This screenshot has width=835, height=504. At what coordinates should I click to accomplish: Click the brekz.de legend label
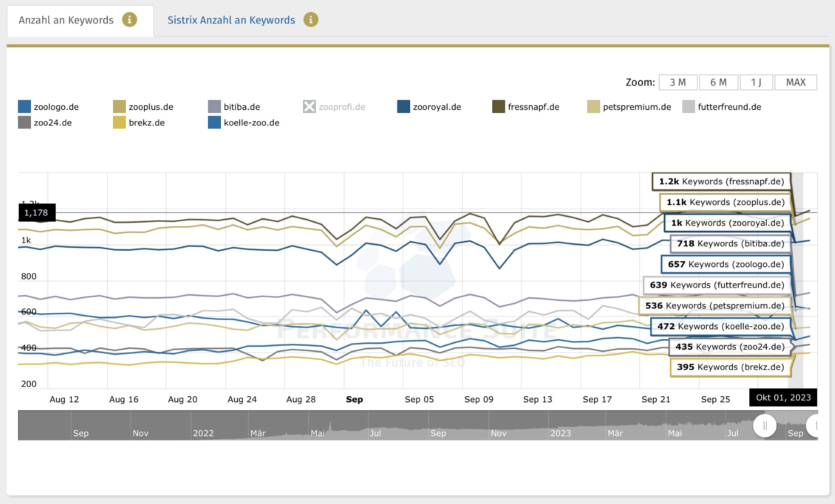pyautogui.click(x=147, y=123)
